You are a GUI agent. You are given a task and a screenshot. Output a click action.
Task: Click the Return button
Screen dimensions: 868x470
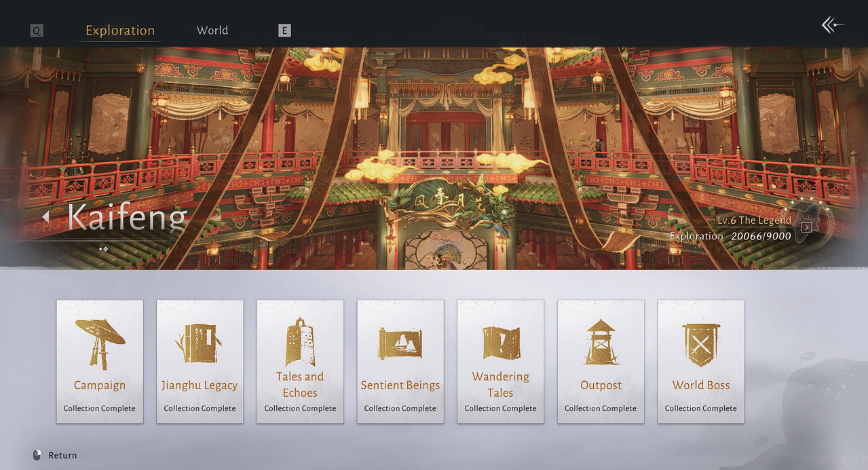tap(55, 455)
